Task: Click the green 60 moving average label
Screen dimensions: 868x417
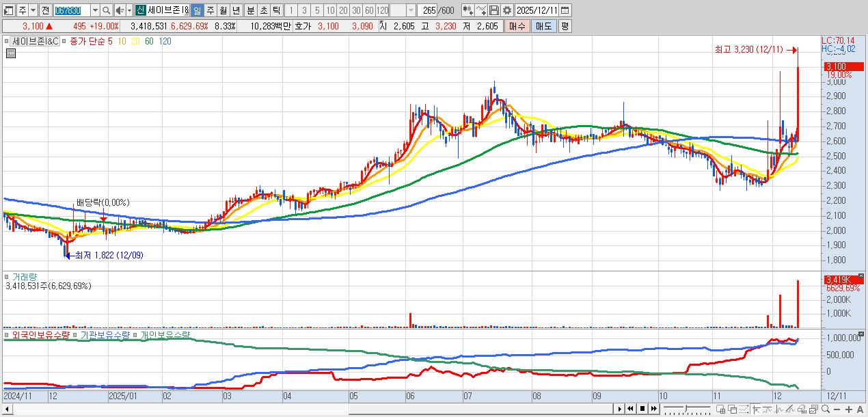Action: coord(149,42)
